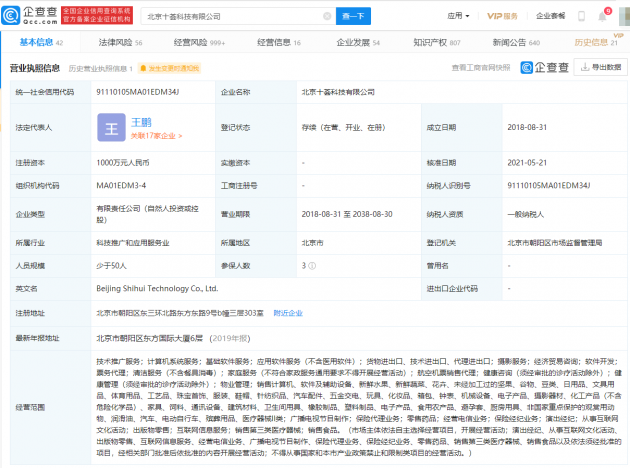Click the legal representative name 王鹏
This screenshot has height=468, width=630.
[x=142, y=120]
